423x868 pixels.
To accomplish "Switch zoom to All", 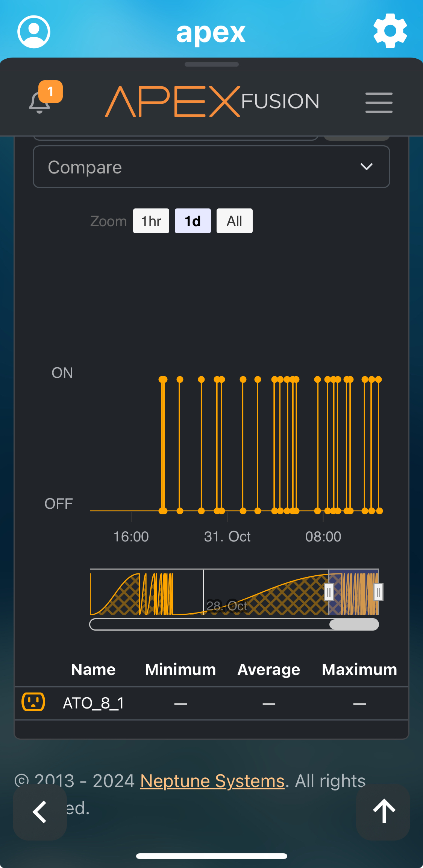I will click(234, 221).
